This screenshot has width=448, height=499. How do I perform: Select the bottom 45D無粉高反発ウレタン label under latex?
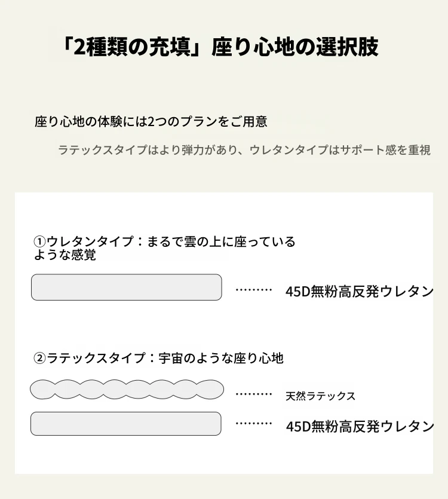tap(360, 427)
